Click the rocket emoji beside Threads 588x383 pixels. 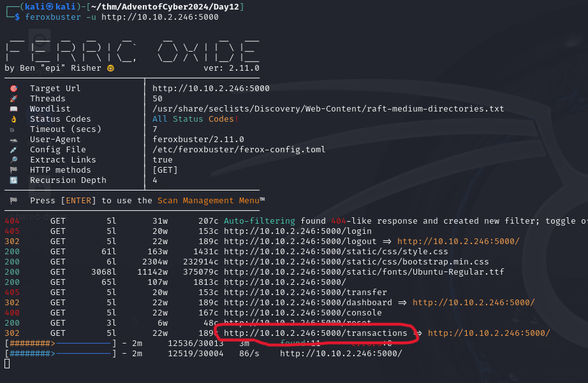coord(14,99)
